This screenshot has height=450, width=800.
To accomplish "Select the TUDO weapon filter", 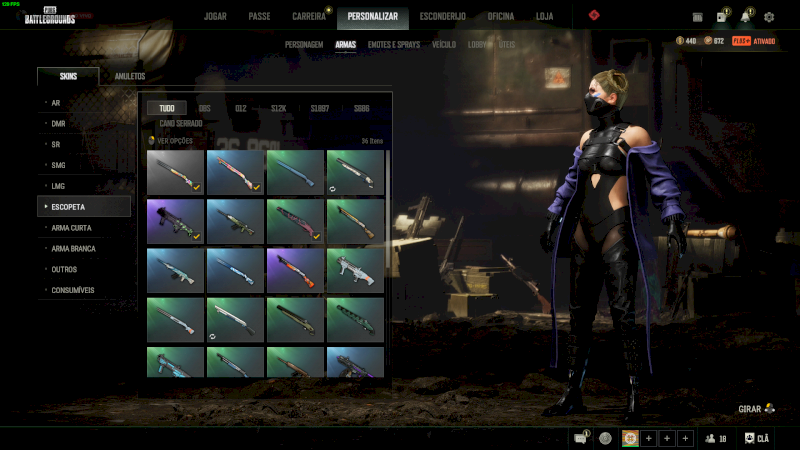I will [x=167, y=108].
